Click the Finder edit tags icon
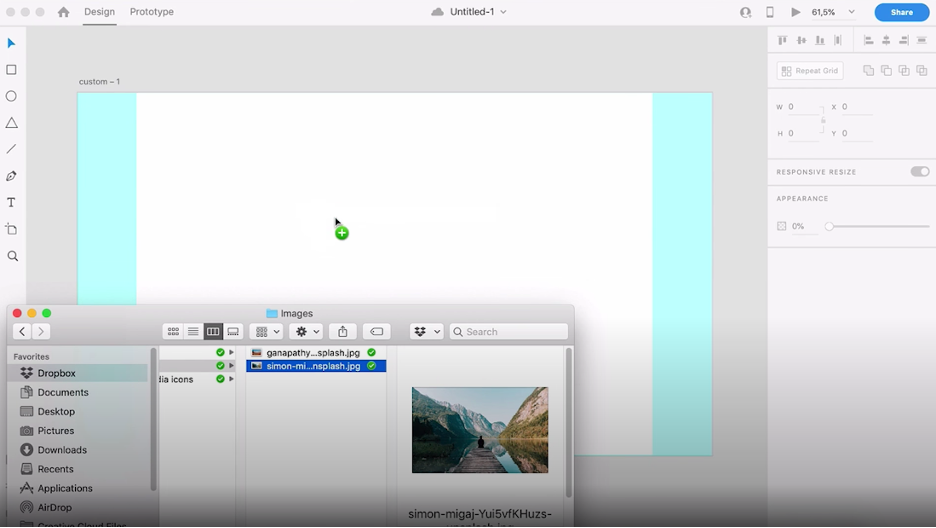 click(377, 332)
